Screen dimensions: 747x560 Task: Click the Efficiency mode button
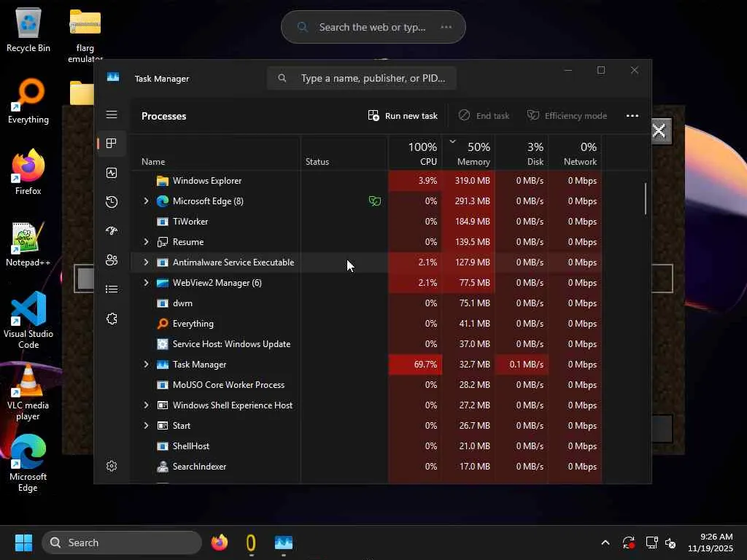click(567, 116)
